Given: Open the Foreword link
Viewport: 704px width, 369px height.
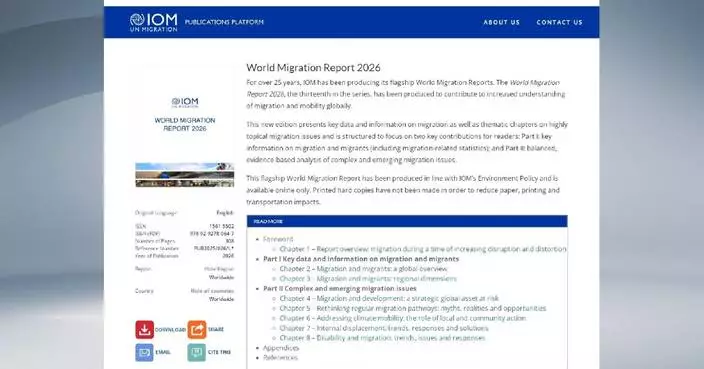Looking at the screenshot, I should (278, 239).
